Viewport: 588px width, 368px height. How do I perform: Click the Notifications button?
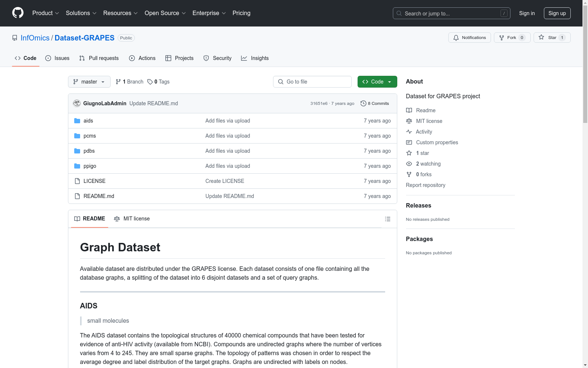tap(470, 38)
